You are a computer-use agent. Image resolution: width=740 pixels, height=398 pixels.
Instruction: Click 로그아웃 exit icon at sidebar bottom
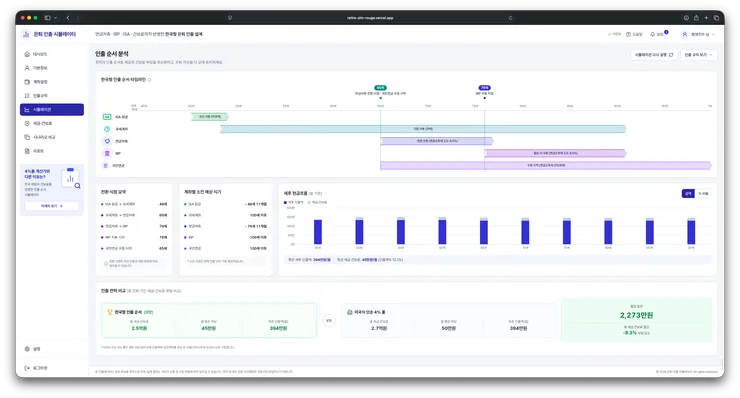(27, 368)
